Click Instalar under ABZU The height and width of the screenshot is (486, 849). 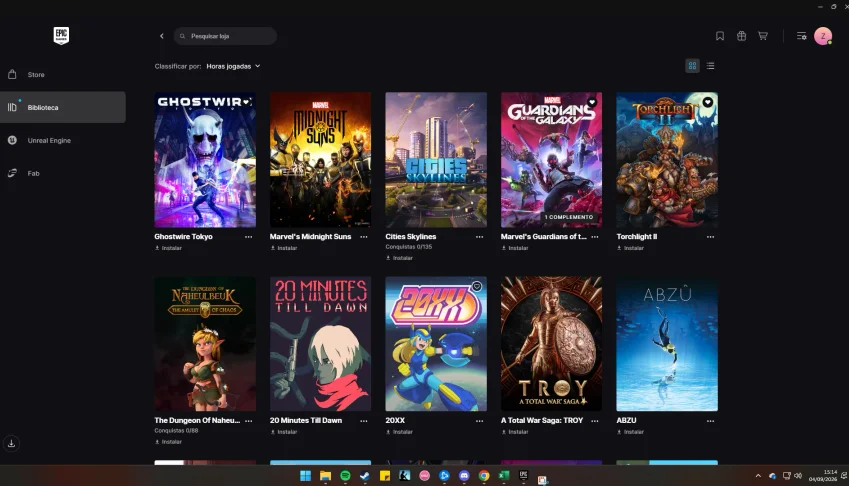tap(630, 432)
